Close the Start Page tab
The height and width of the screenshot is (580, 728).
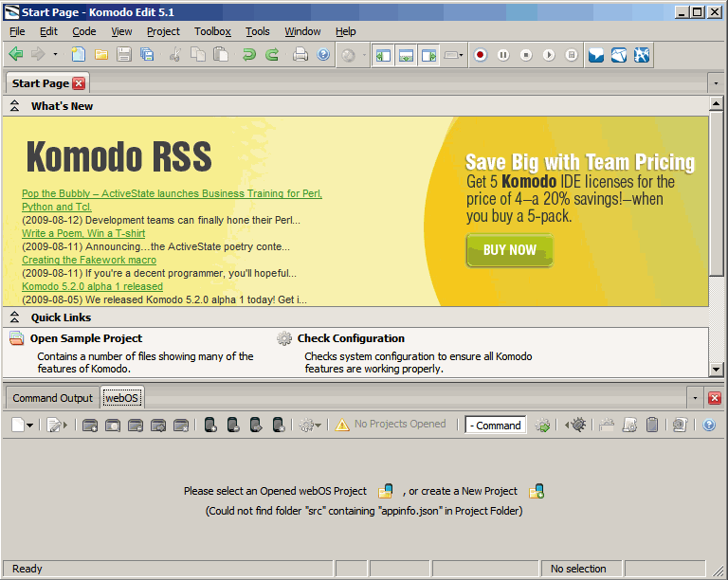79,83
